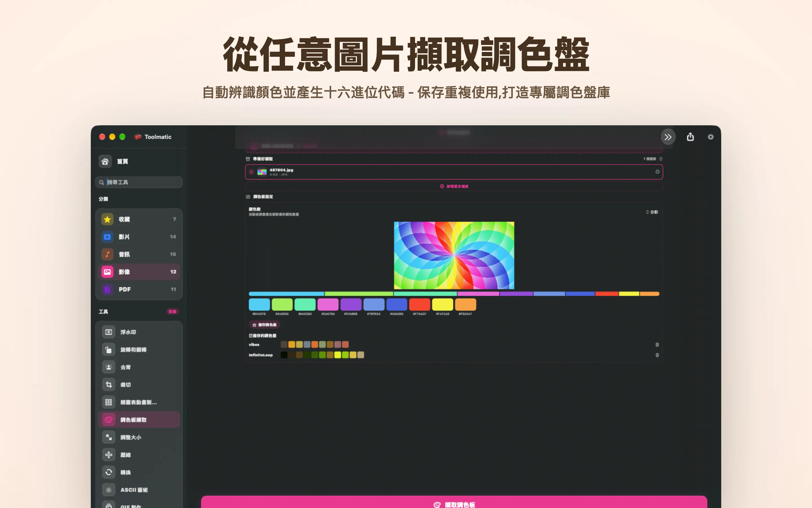Open the 調色板擷取 palette extraction tool

[x=139, y=420]
